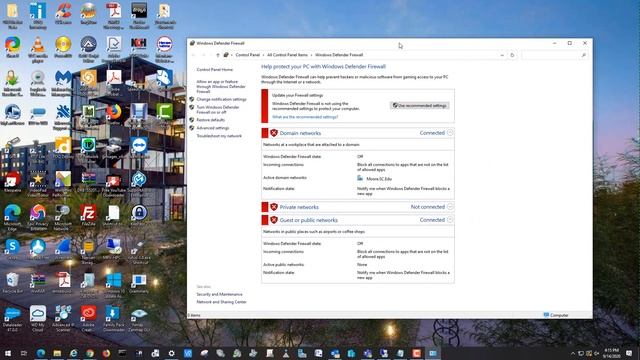Launch Chrome from the taskbar
The image size is (640, 360).
(x=90, y=353)
